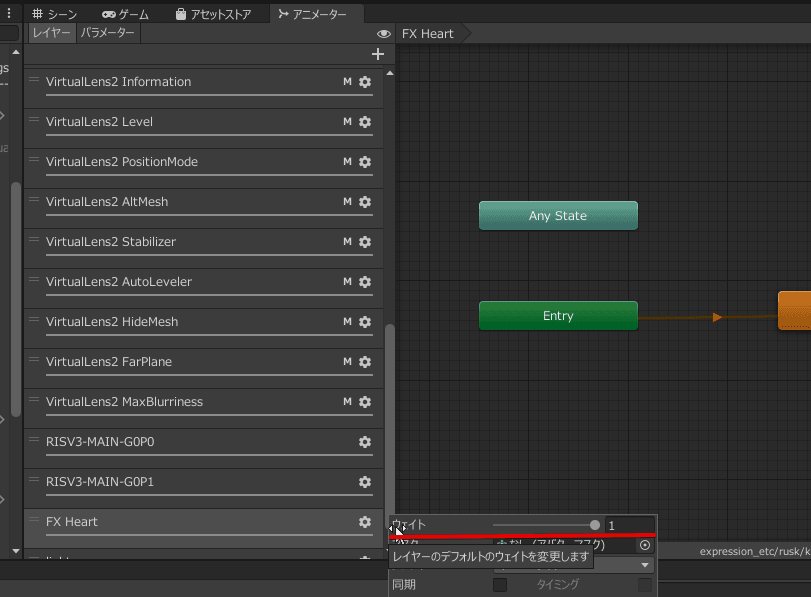Click the M mask indicator on VirtualLens2 Level

coord(347,122)
